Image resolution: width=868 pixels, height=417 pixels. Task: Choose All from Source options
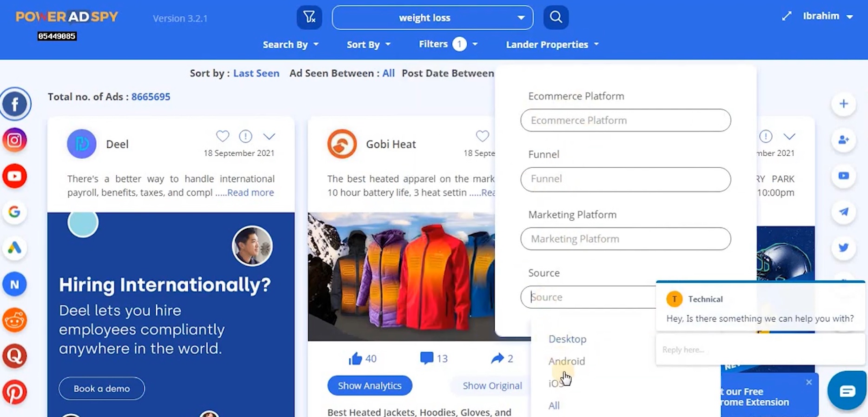pyautogui.click(x=554, y=405)
